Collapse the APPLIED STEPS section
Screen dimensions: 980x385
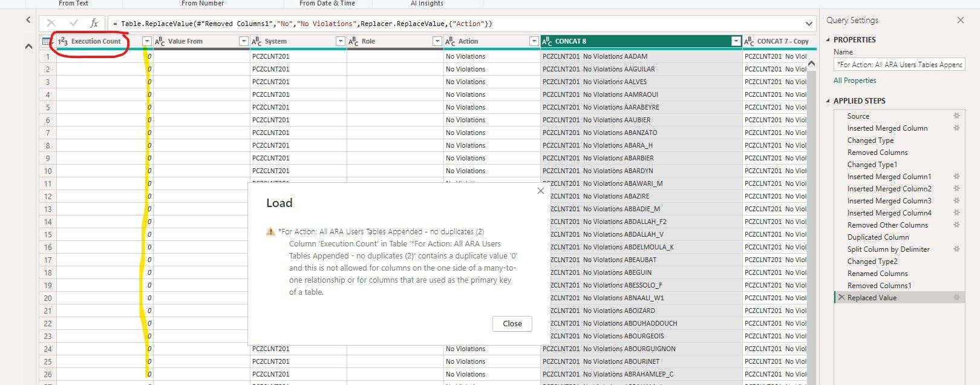click(828, 101)
